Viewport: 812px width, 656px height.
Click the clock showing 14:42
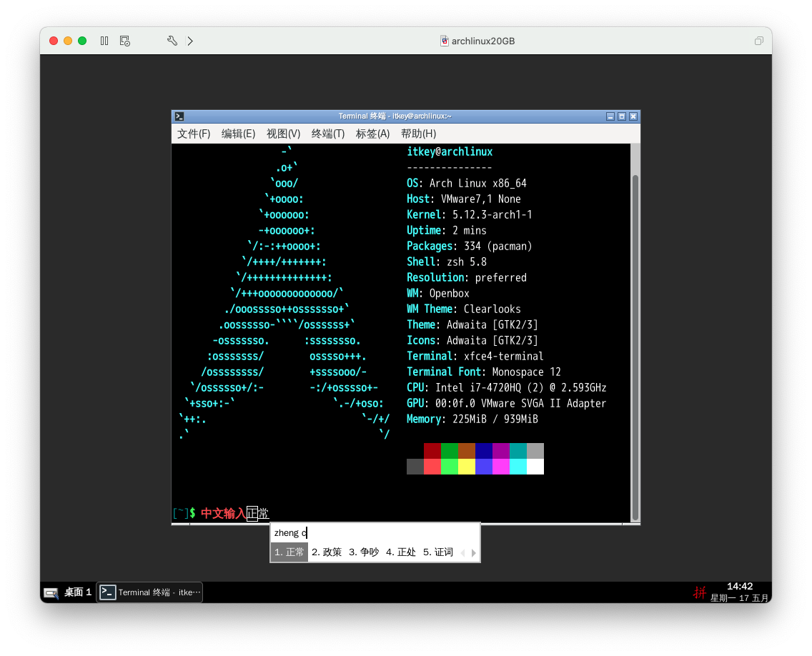[740, 586]
